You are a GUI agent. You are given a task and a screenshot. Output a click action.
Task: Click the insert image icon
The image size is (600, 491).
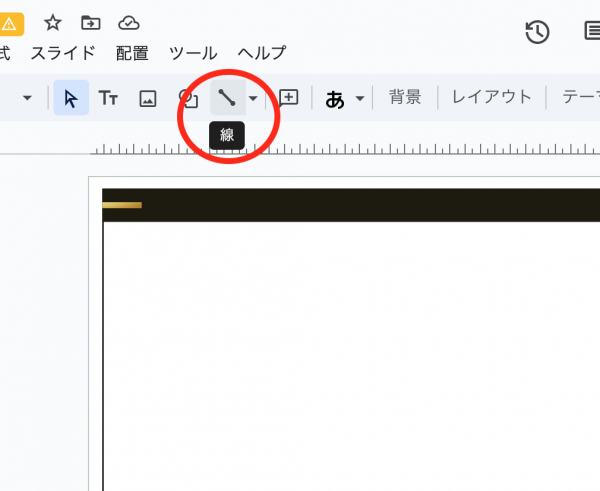tap(148, 98)
